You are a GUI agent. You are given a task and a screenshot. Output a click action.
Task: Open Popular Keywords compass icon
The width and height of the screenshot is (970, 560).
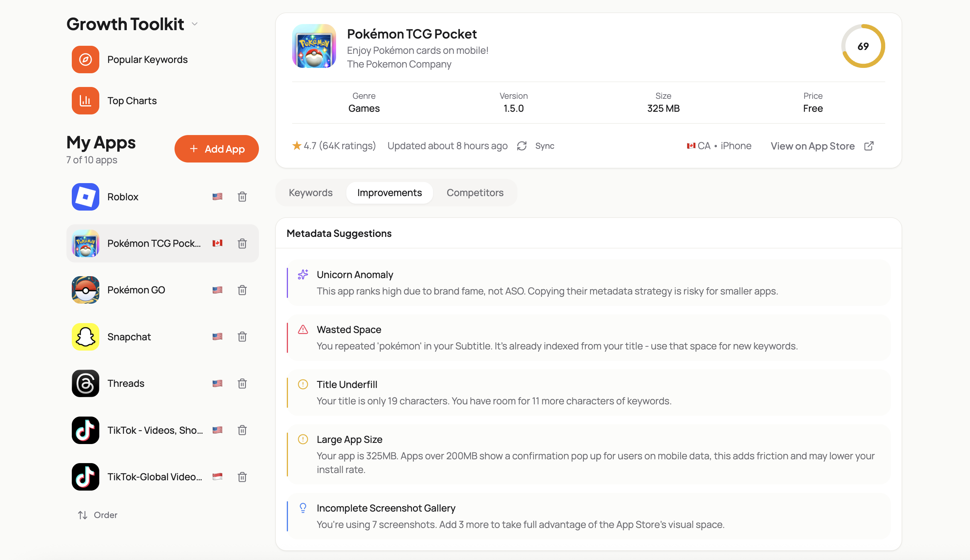coord(85,60)
